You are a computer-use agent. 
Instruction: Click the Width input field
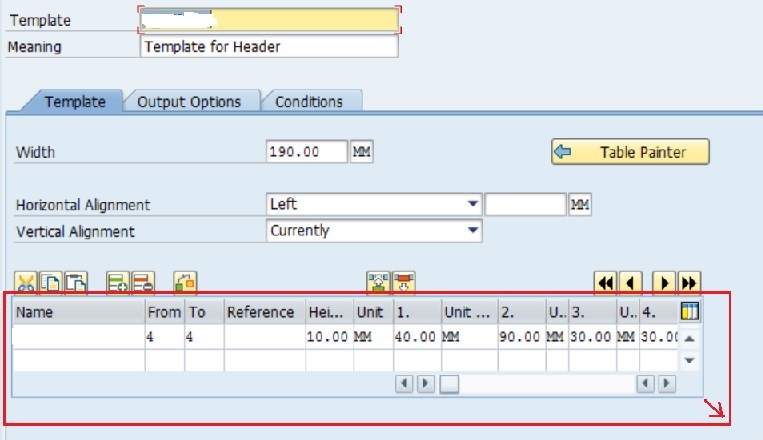pos(307,152)
